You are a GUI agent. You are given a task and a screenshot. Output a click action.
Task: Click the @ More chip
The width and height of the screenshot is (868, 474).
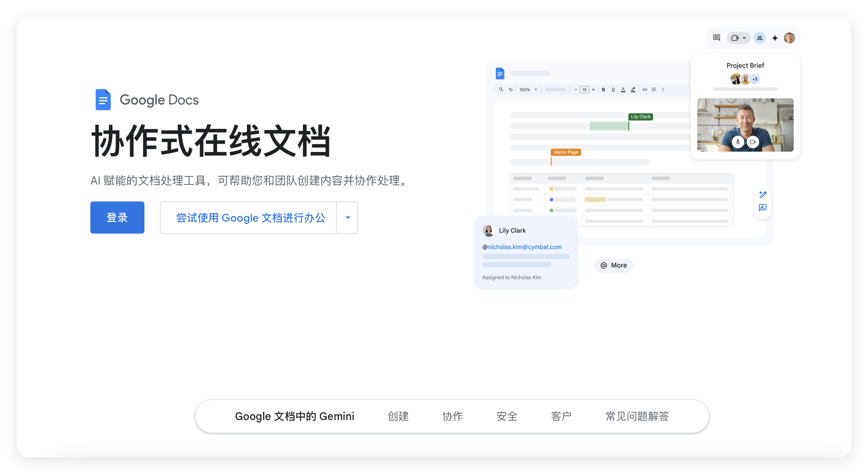click(x=614, y=265)
